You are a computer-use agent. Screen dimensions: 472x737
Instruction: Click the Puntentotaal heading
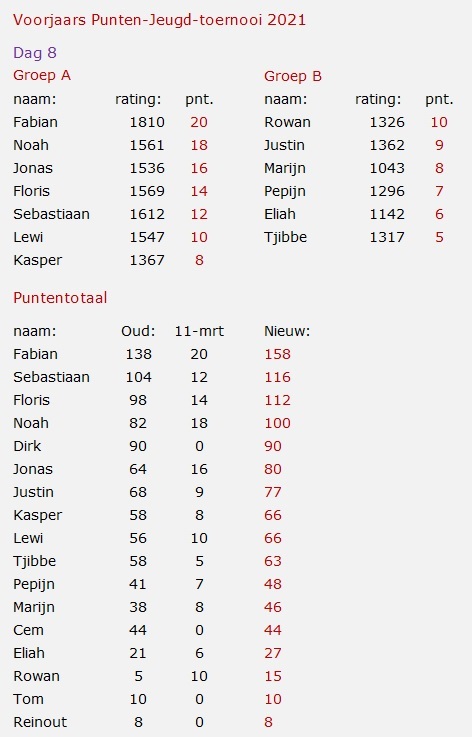tap(60, 298)
